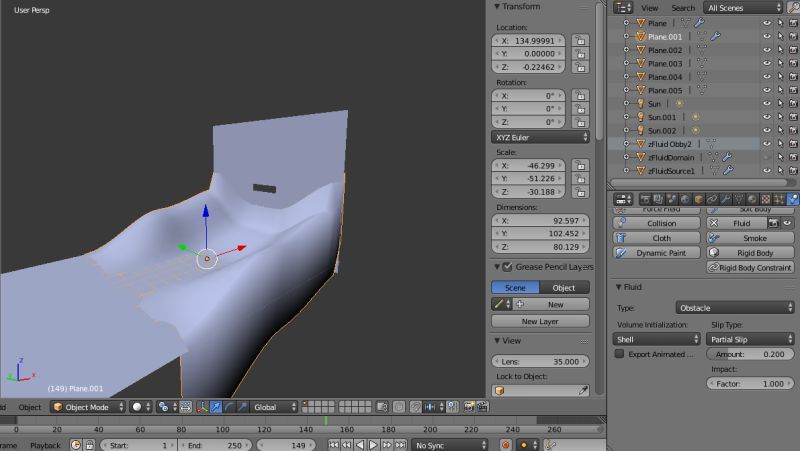
Task: Select the Scale manipulator icon
Action: [243, 407]
